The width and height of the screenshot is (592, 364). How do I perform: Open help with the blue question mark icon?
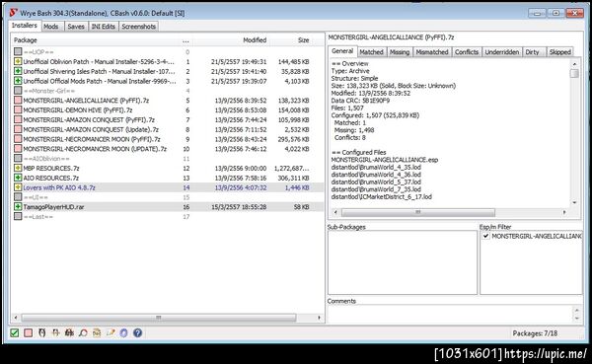pyautogui.click(x=138, y=332)
